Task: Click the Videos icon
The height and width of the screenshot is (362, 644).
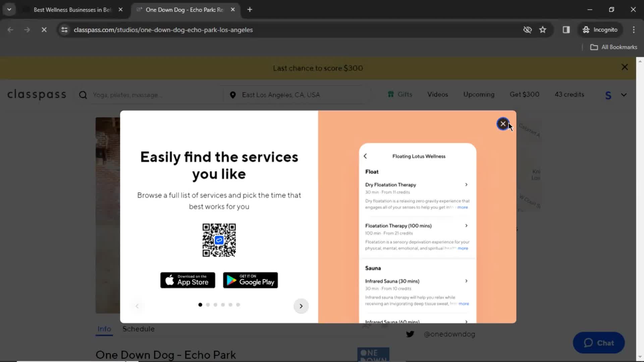Action: (437, 94)
